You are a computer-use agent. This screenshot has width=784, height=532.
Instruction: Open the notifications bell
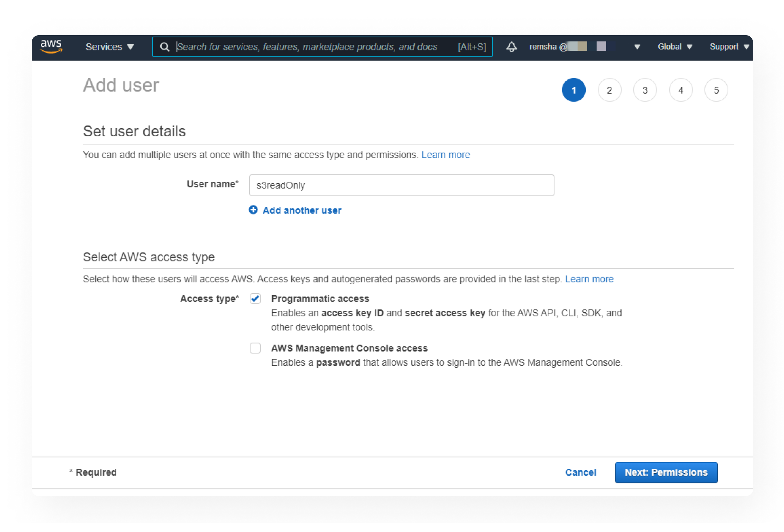click(511, 47)
